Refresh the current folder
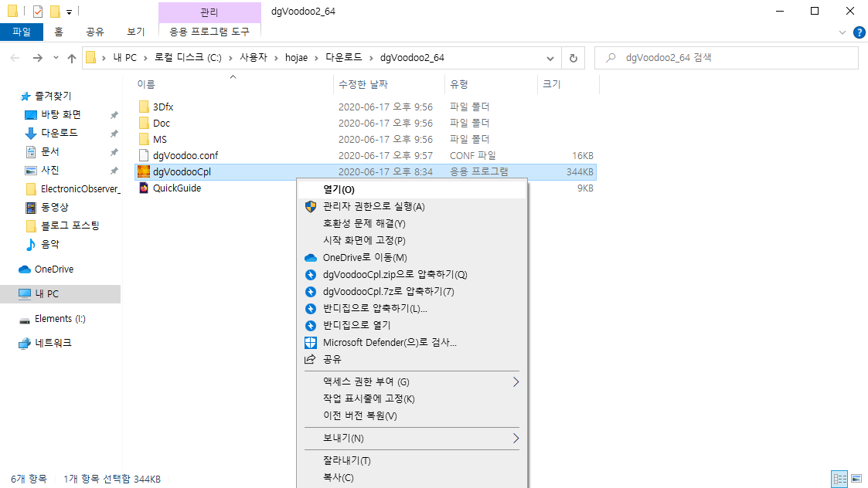This screenshot has width=868, height=488. pos(574,58)
